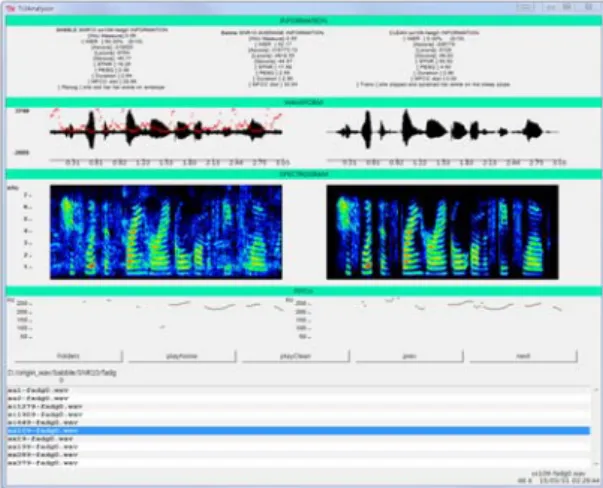Select sx379-fadg0.wav in the file list
The height and width of the screenshot is (488, 603).
pos(298,463)
